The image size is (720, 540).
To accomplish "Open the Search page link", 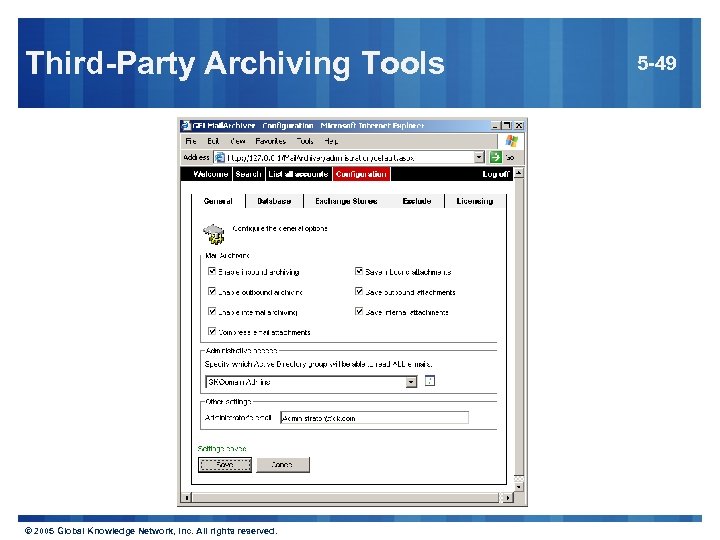I will point(248,174).
